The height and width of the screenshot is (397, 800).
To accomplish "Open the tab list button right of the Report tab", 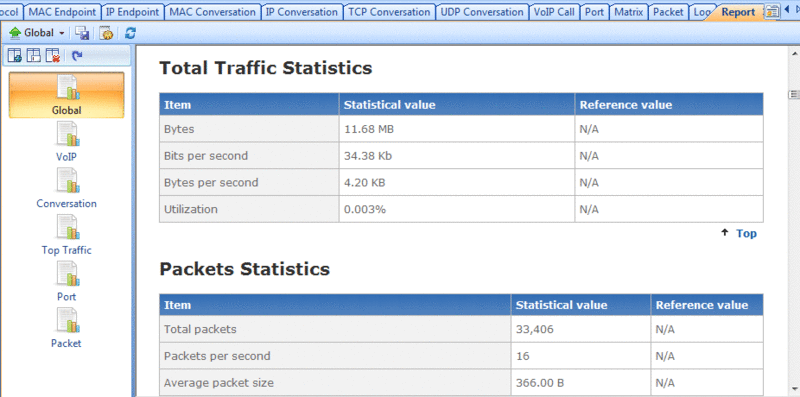I will click(772, 12).
